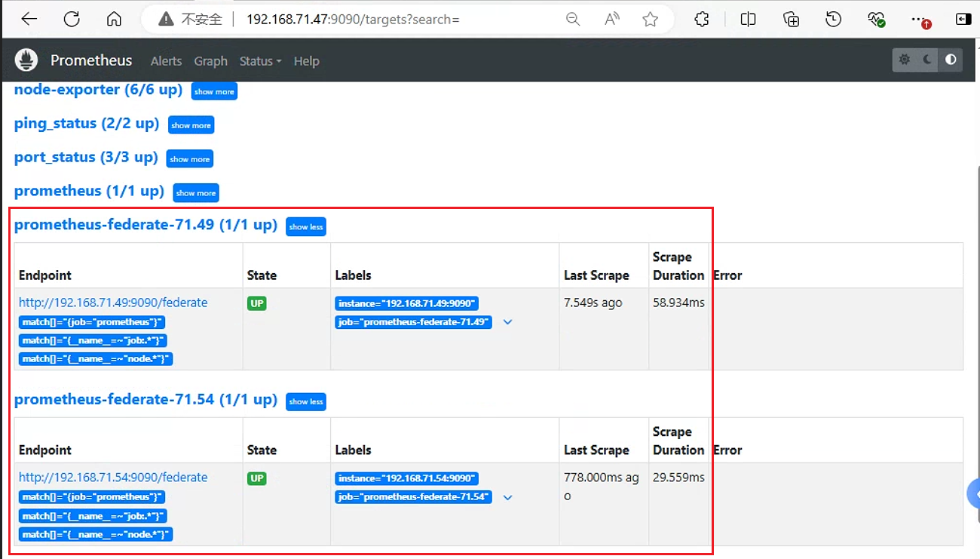This screenshot has width=980, height=559.
Task: Toggle split screen view icon
Action: coord(748,20)
